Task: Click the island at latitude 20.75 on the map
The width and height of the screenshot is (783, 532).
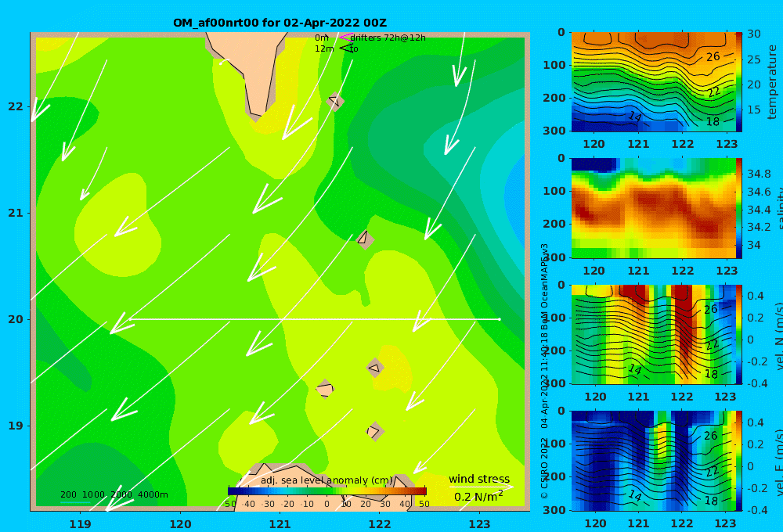Action: (x=365, y=239)
